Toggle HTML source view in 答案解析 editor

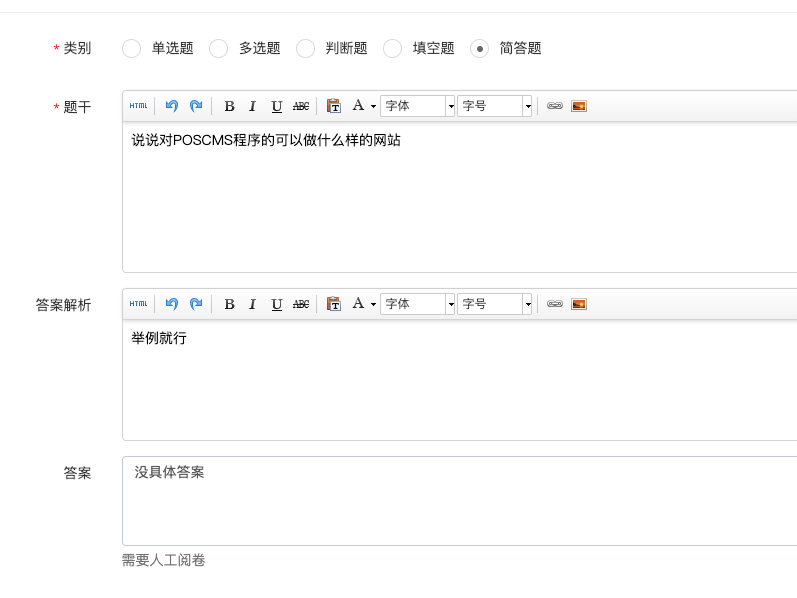[x=138, y=304]
